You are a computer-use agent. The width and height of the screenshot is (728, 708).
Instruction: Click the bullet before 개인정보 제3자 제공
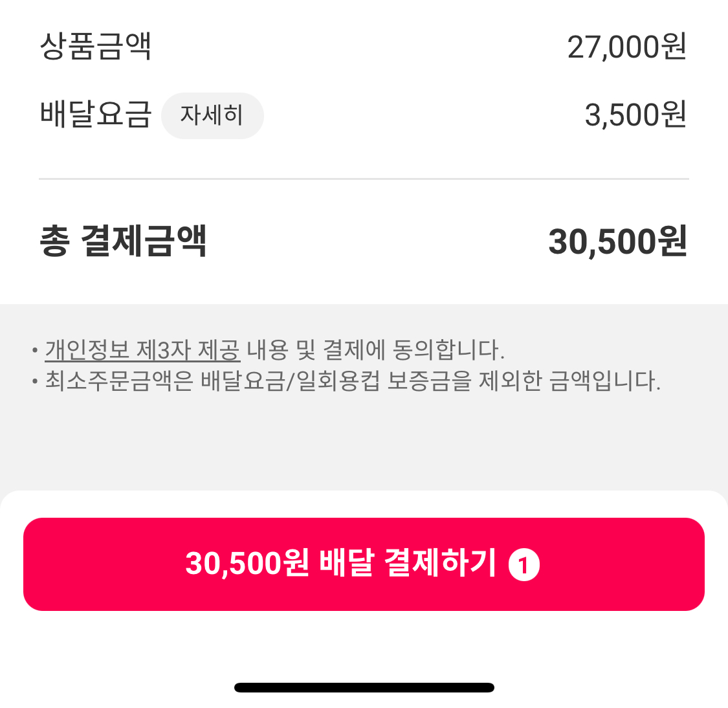click(x=35, y=350)
